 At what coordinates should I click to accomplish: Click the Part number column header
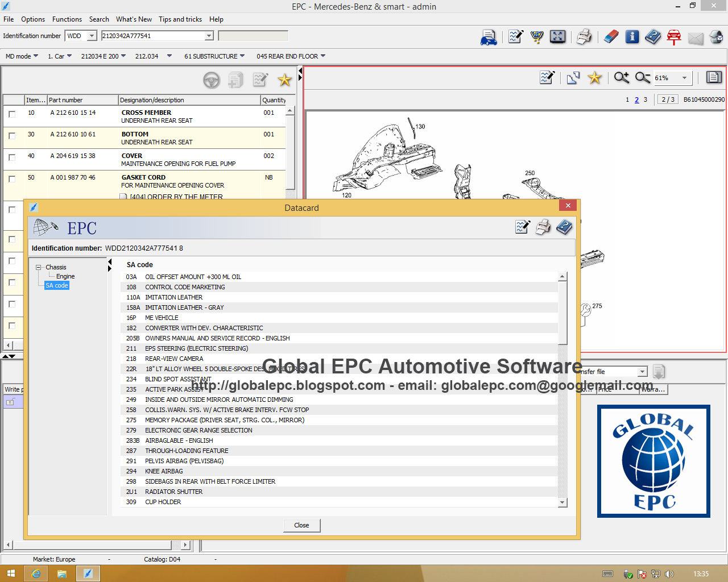pos(82,100)
